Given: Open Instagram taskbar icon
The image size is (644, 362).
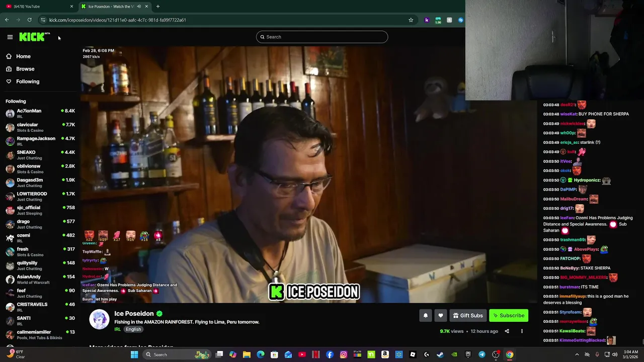Looking at the screenshot, I should pos(344,354).
